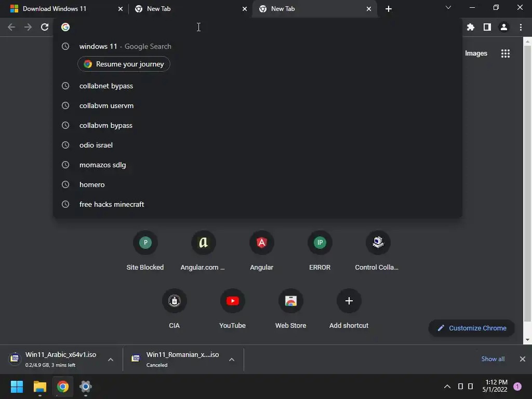Expand options for Win11_Arabic download
The width and height of the screenshot is (532, 399).
[111, 360]
